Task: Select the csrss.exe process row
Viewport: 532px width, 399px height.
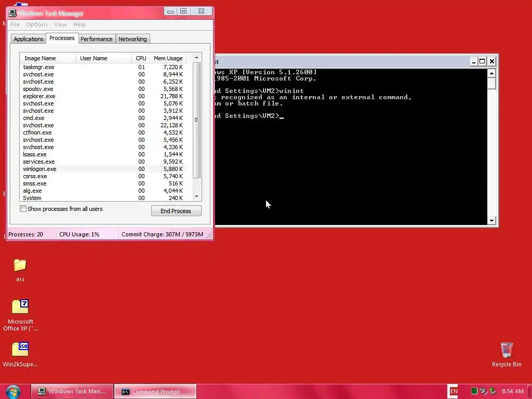Action: point(103,177)
